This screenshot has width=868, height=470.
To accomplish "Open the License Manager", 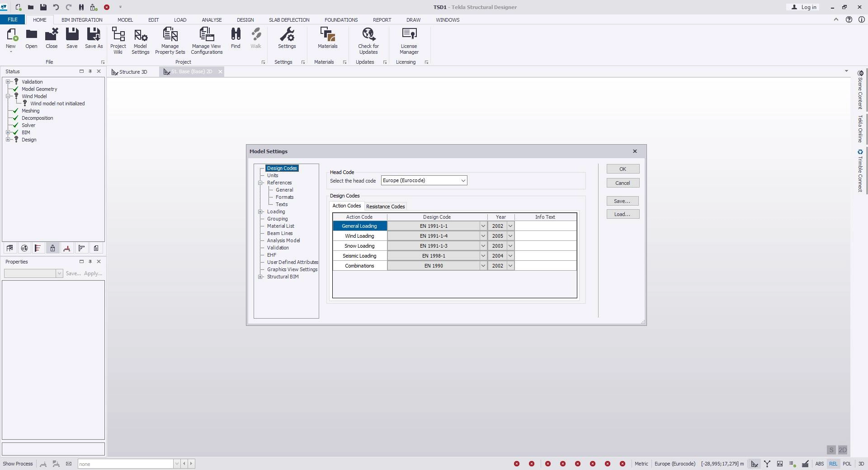I will 409,41.
